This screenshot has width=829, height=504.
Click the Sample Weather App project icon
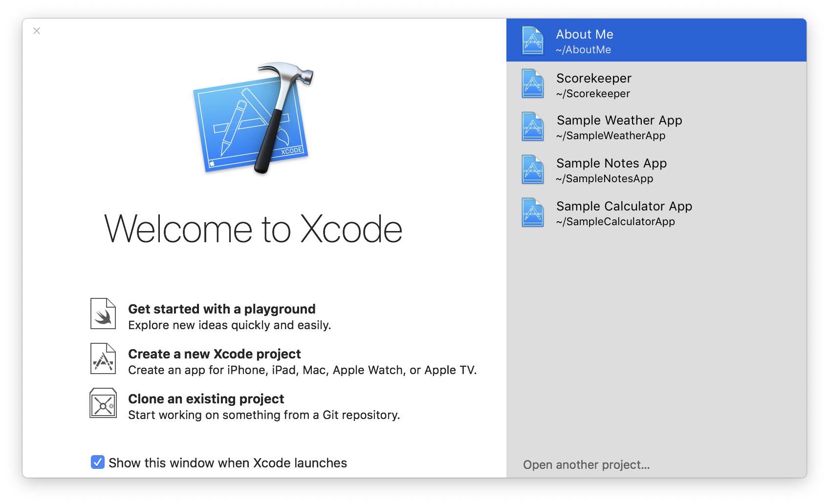click(533, 126)
